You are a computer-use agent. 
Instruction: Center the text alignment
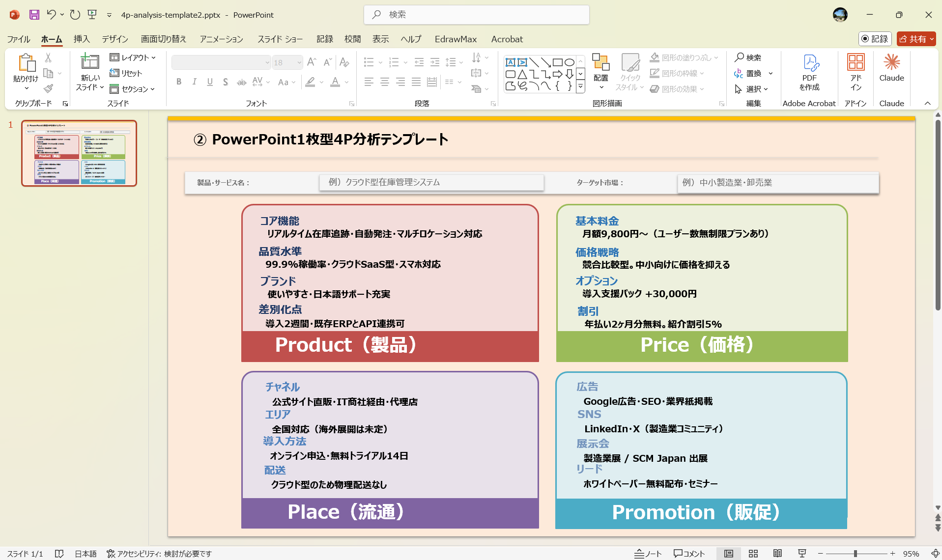(385, 82)
